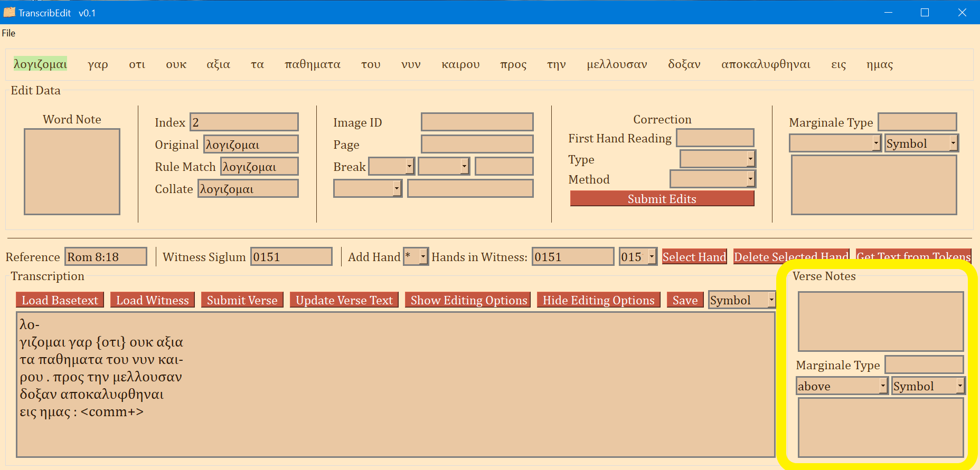Click the Save button
Screen dimensions: 980x470
tap(685, 300)
